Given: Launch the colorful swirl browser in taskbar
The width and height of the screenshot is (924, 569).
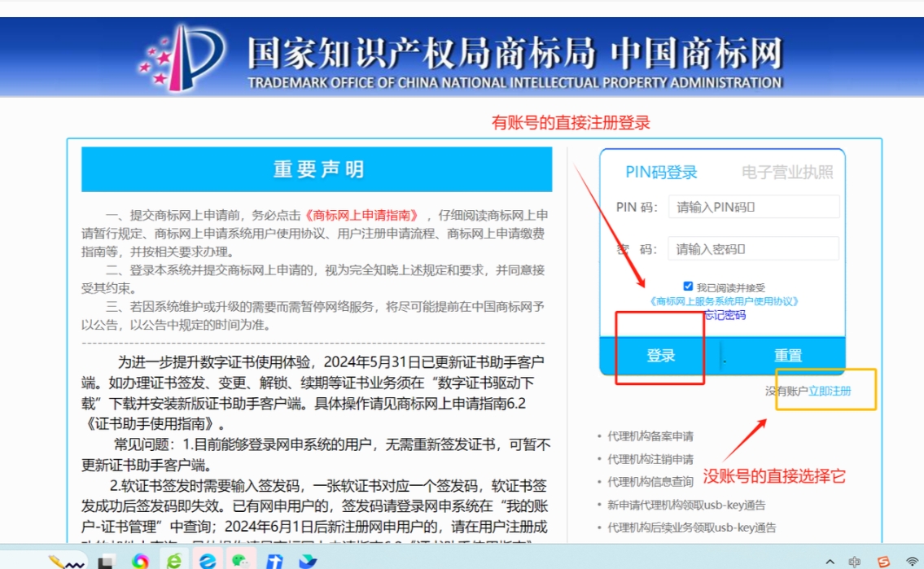Looking at the screenshot, I should (x=140, y=562).
